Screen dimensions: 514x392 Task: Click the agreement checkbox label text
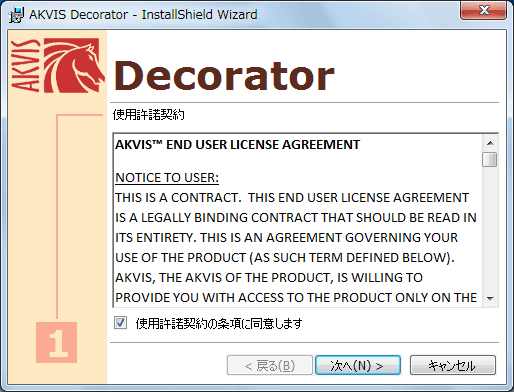point(219,323)
